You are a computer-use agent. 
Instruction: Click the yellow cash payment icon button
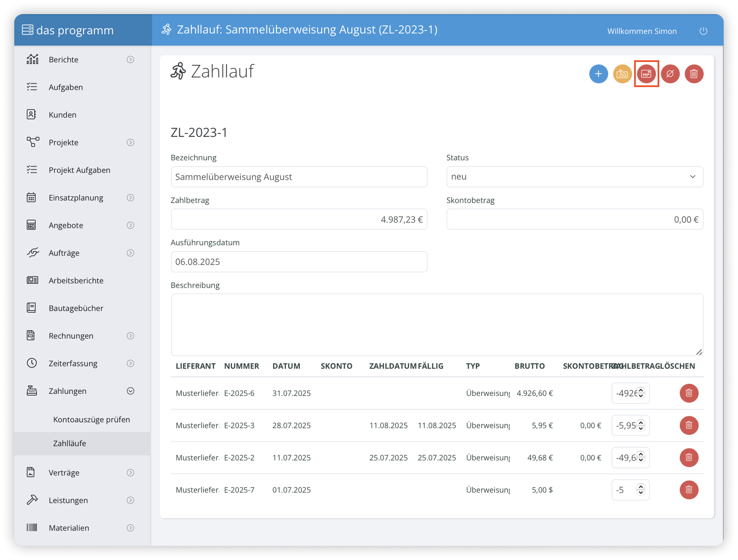pos(622,74)
